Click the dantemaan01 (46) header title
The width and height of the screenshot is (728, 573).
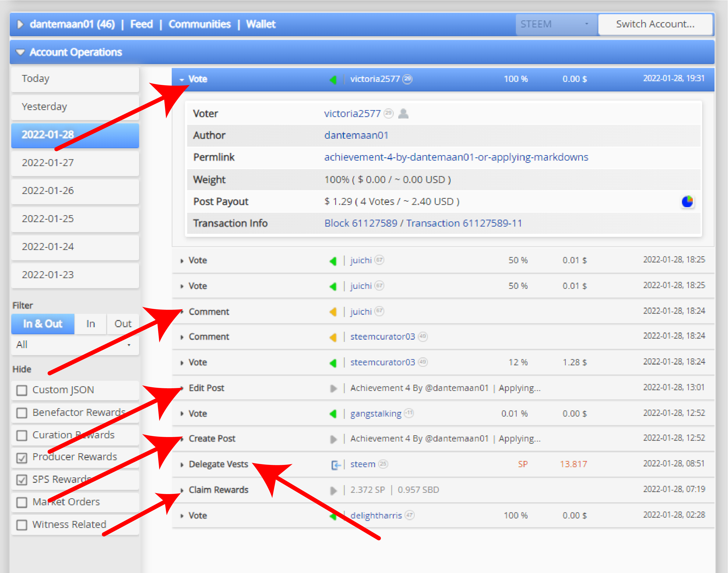[72, 24]
